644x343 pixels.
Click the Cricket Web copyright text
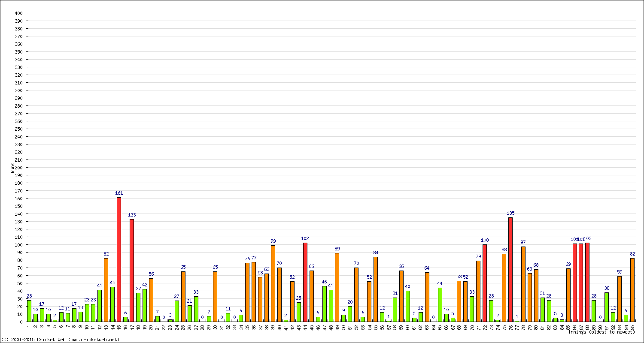point(61,340)
